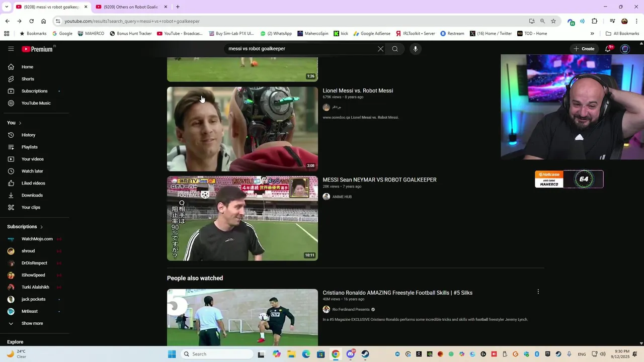The height and width of the screenshot is (362, 644).
Task: Start voice search with the microphone icon
Action: [x=415, y=49]
